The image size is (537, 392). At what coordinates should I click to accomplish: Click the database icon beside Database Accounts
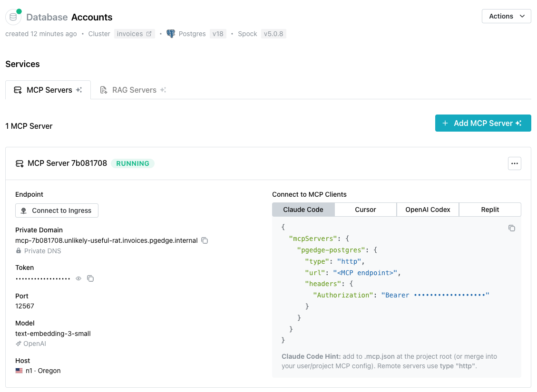pos(13,17)
